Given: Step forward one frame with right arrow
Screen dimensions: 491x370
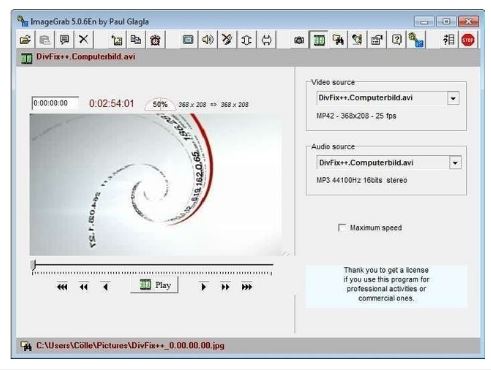Looking at the screenshot, I should pos(204,287).
